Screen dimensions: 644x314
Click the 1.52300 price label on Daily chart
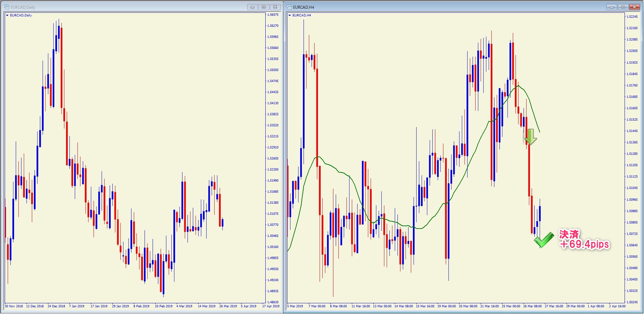pyautogui.click(x=273, y=170)
